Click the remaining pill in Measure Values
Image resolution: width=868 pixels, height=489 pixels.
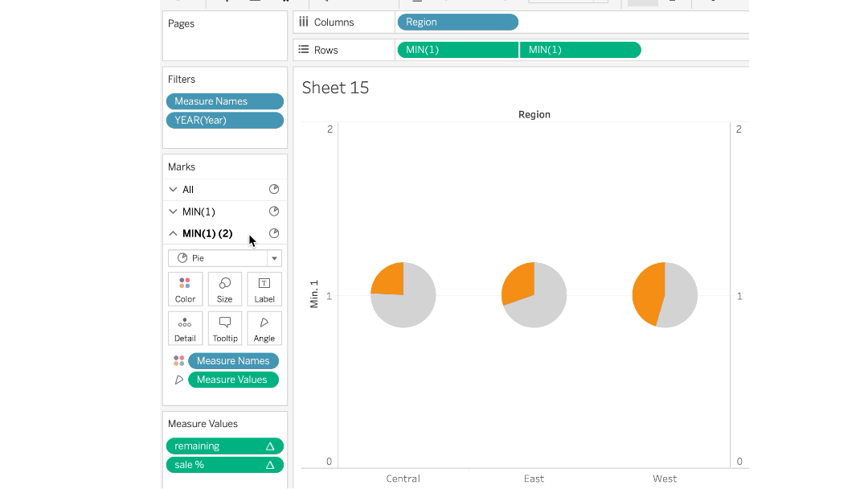tap(225, 446)
